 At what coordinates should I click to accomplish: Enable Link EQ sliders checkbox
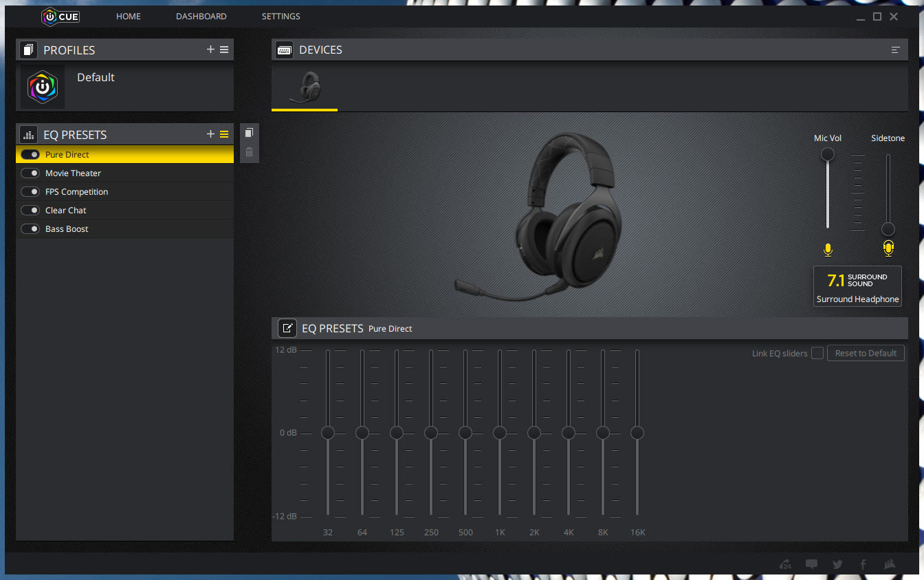tap(817, 353)
